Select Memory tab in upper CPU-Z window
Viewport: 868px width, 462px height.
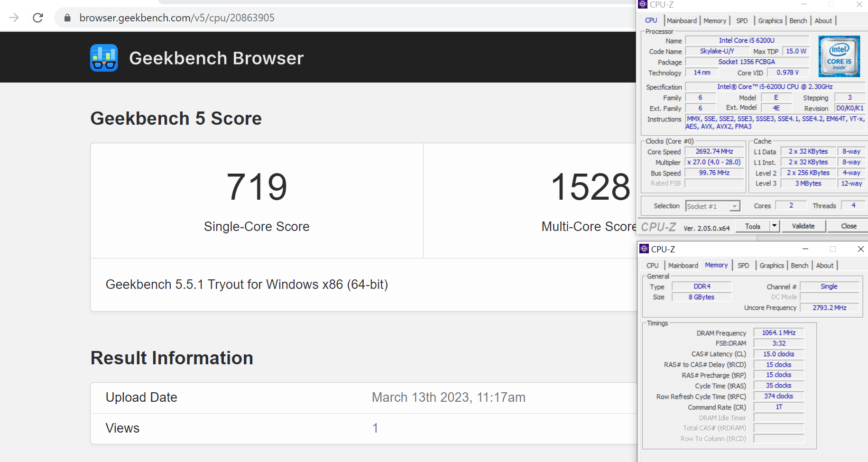tap(715, 21)
